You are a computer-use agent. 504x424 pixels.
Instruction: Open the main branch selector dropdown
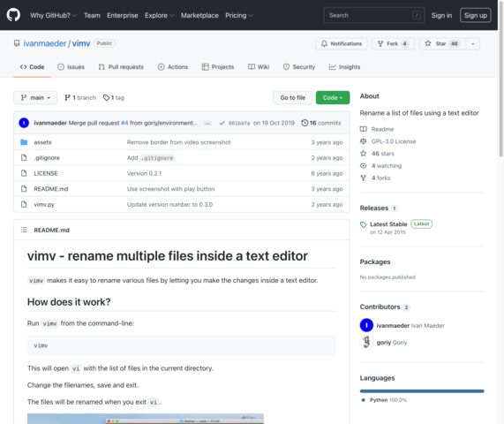35,97
